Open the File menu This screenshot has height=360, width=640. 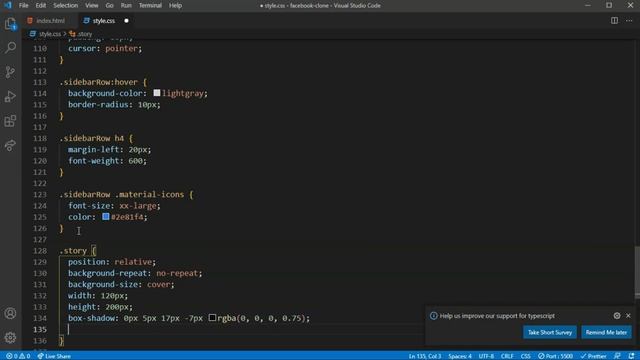(24, 5)
